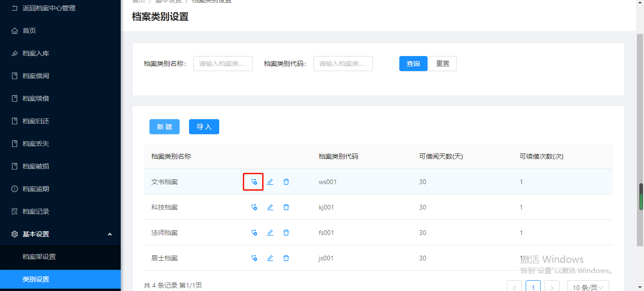Screen dimensions: 644x291
Task: Click the return icon beside 返回档案中心管理
Action: click(x=15, y=8)
